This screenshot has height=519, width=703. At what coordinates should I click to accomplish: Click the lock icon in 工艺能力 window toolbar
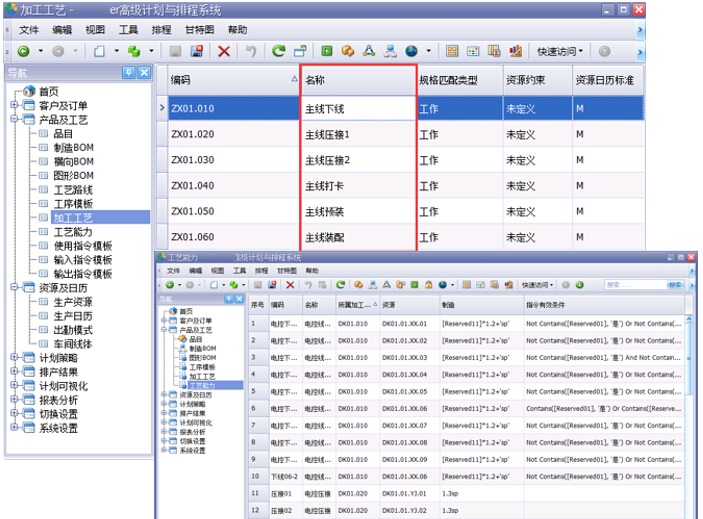pos(429,285)
